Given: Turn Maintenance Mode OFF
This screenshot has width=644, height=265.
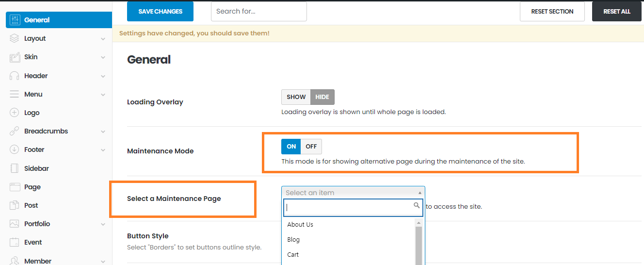Looking at the screenshot, I should (311, 147).
